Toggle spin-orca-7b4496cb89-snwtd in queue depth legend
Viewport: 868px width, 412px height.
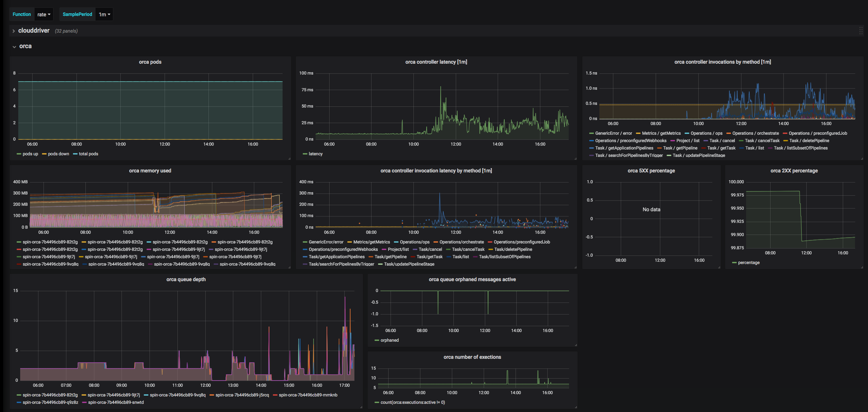(116, 402)
